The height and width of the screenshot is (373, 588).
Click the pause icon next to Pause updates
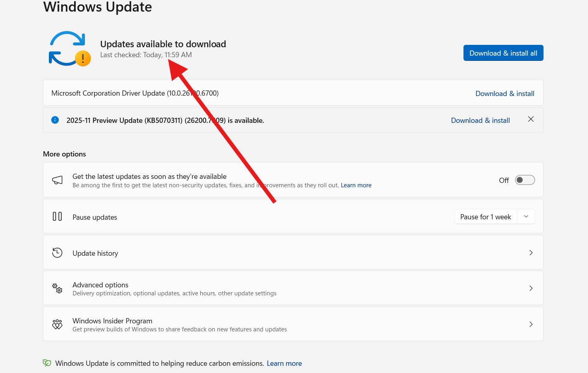point(57,216)
